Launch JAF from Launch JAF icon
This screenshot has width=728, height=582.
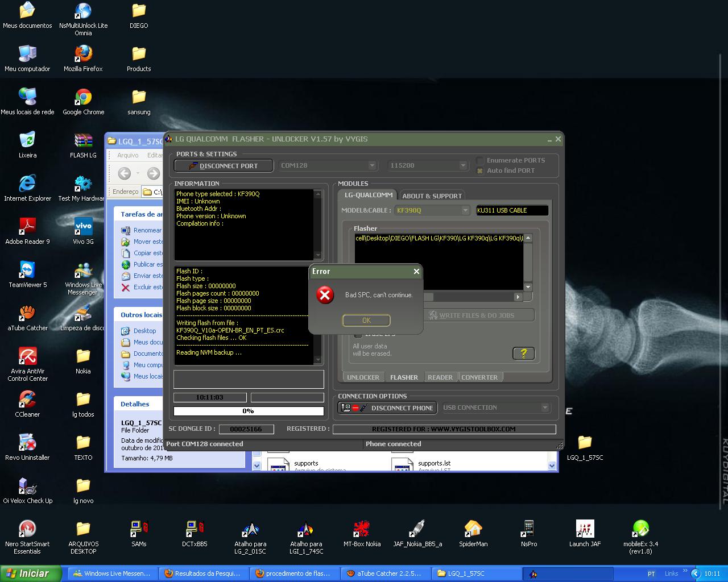tap(585, 534)
